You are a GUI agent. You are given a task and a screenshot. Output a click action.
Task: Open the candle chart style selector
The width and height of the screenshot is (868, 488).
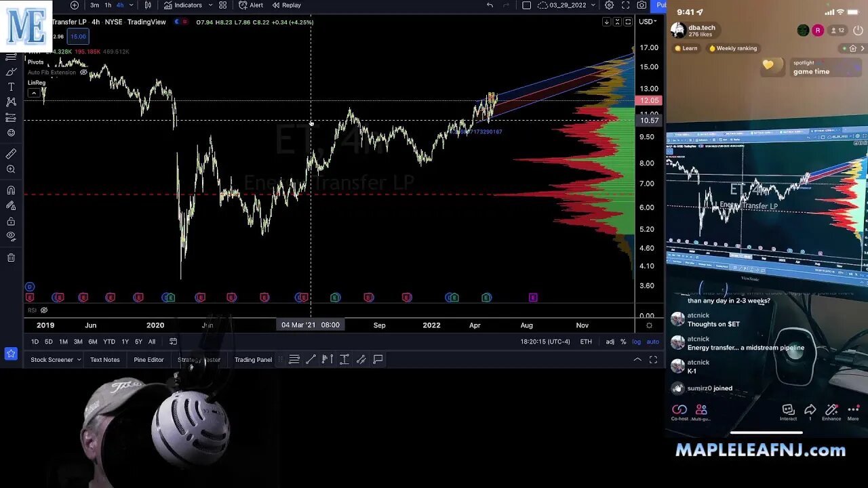[x=148, y=5]
